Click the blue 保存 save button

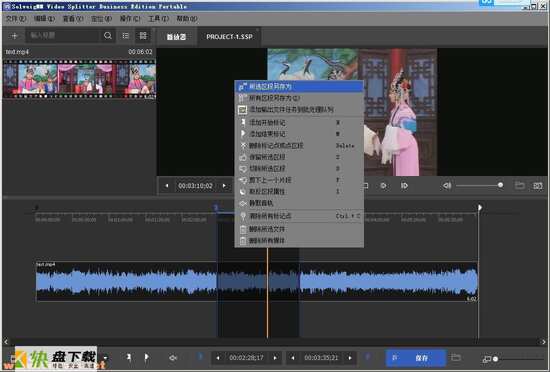[x=416, y=358]
